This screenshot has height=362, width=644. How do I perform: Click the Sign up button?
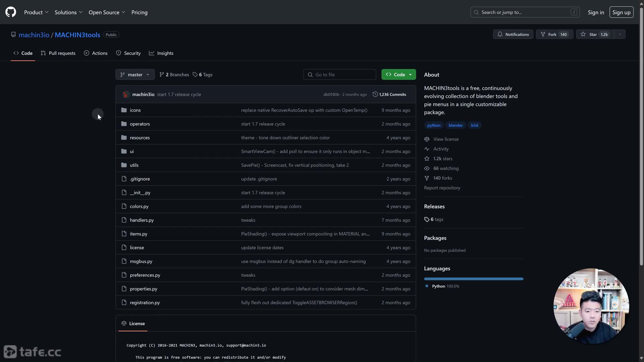(621, 12)
